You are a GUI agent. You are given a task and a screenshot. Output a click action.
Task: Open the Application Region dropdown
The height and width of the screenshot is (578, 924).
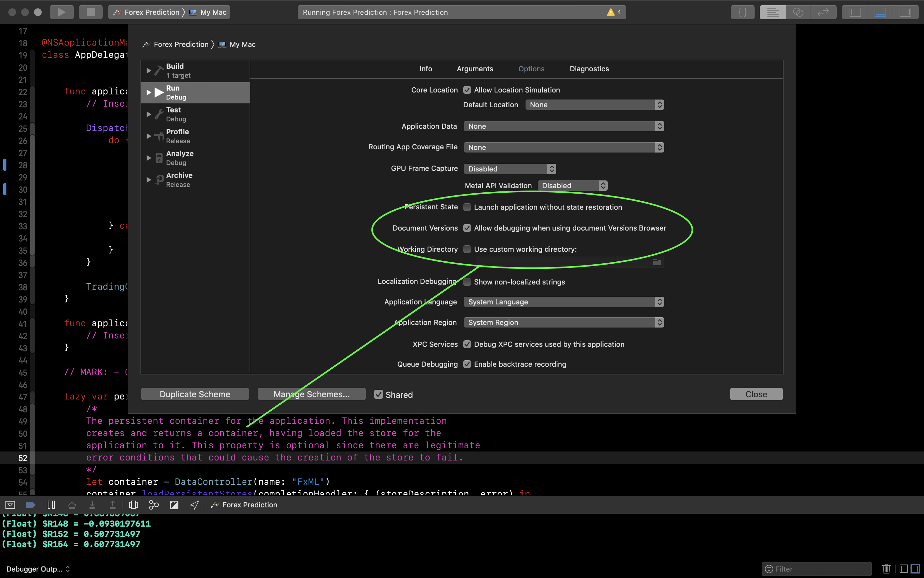(x=564, y=323)
